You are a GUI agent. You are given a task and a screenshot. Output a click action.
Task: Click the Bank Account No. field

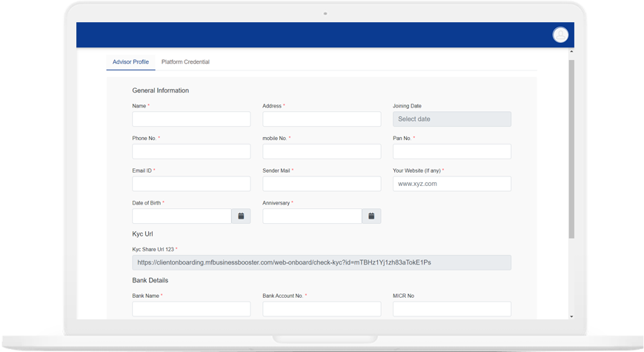click(x=322, y=309)
